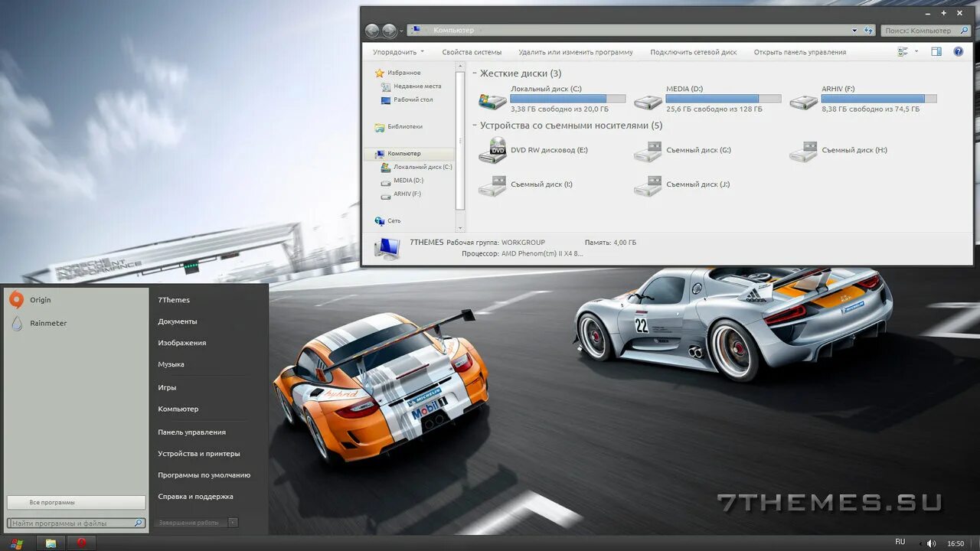Collapse the Hard Disk Drives group
This screenshot has width=980, height=551.
[x=475, y=74]
